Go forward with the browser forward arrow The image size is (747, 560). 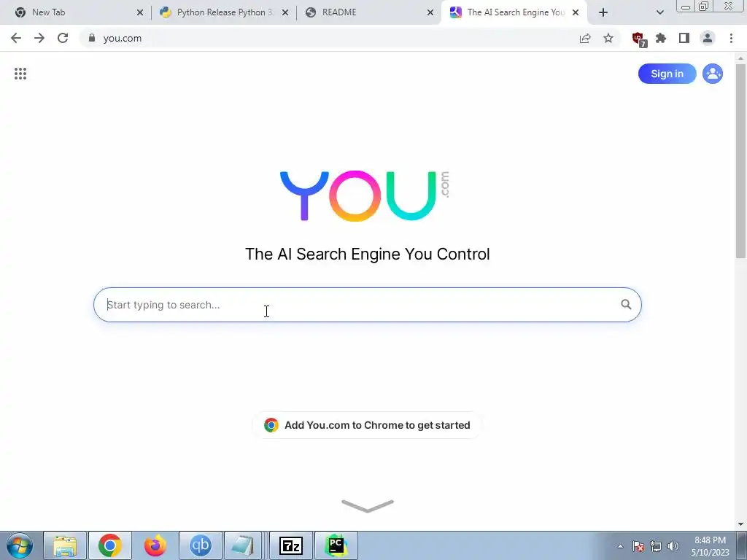tap(39, 38)
